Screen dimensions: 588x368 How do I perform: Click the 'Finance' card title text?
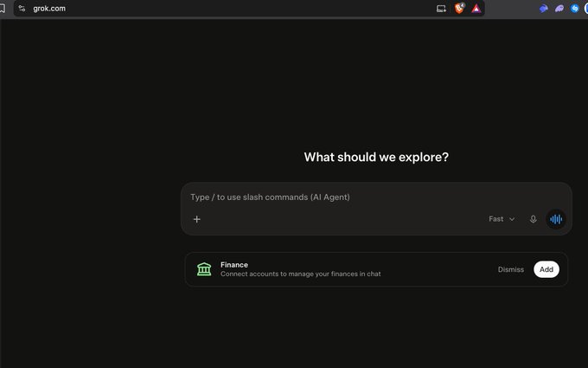click(234, 265)
